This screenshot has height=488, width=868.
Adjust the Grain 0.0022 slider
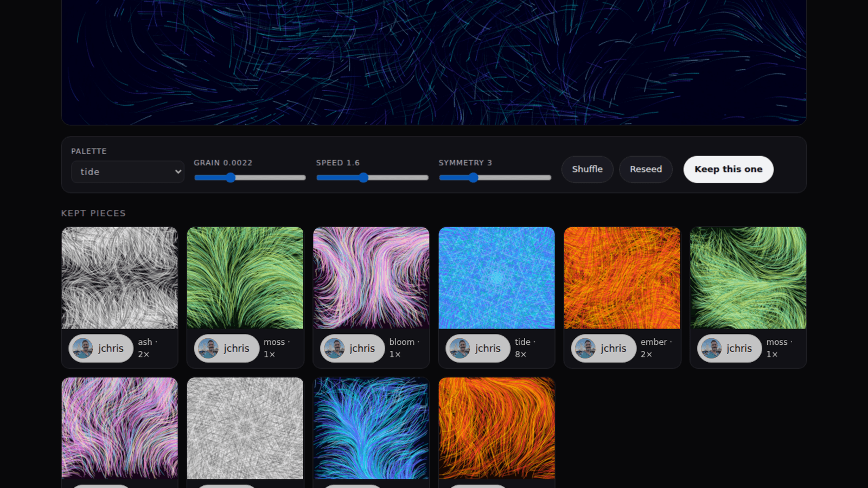pos(250,177)
